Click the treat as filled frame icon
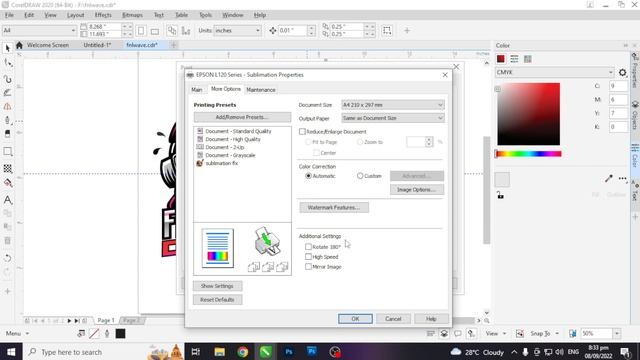This screenshot has height=360, width=640. (x=387, y=31)
